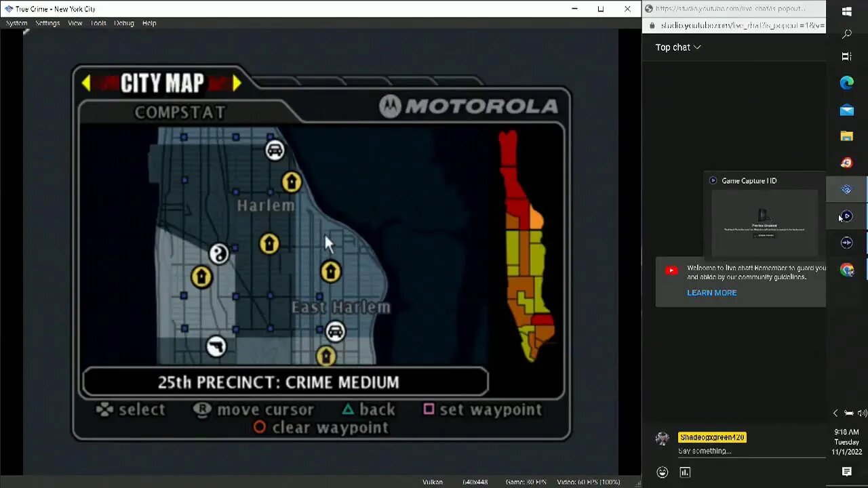Click the chat user avatar
868x488 pixels.
click(x=663, y=439)
